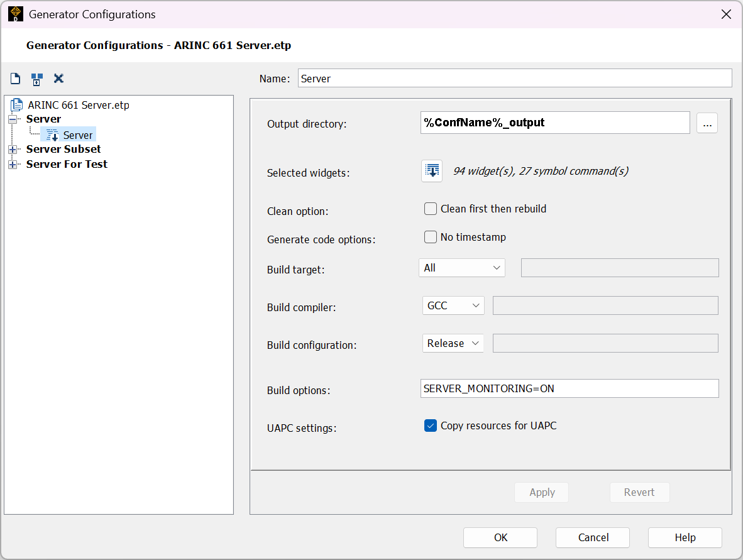Viewport: 743px width, 560px height.
Task: Click the delete configuration X icon
Action: click(x=58, y=79)
